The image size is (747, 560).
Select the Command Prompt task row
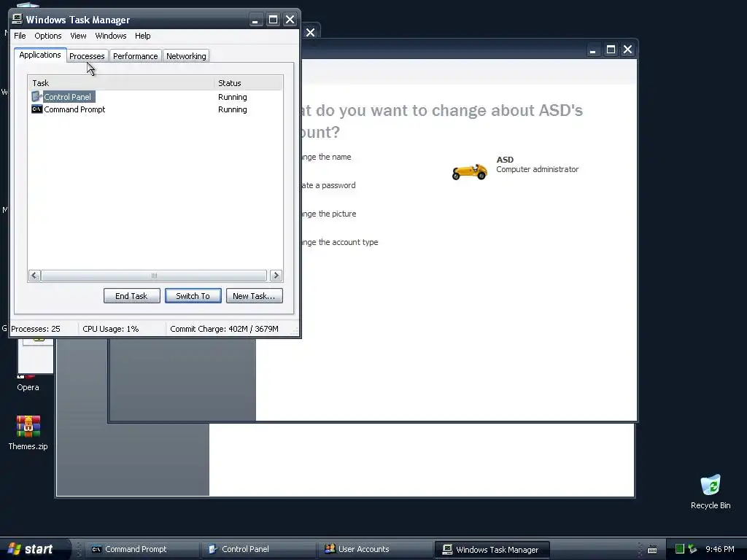[155, 109]
